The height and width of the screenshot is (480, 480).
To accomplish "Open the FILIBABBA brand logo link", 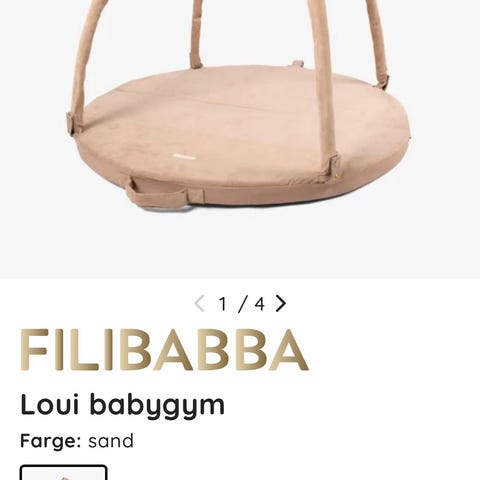I will (164, 350).
